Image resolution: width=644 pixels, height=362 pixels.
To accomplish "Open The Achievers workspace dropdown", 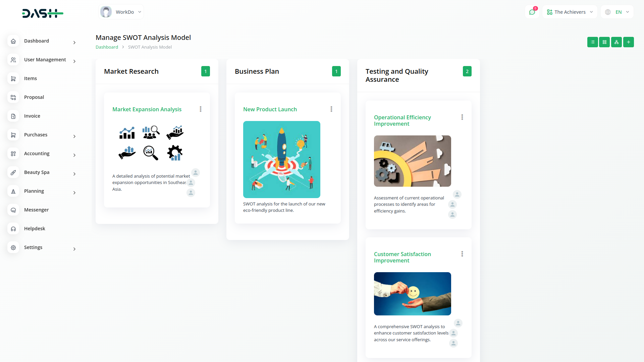I will pos(570,12).
